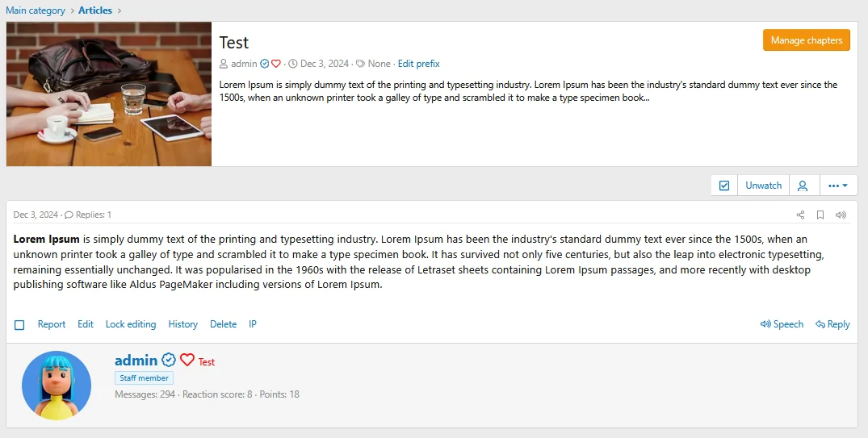Click the Edit prefix link
This screenshot has height=438, width=868.
click(418, 64)
